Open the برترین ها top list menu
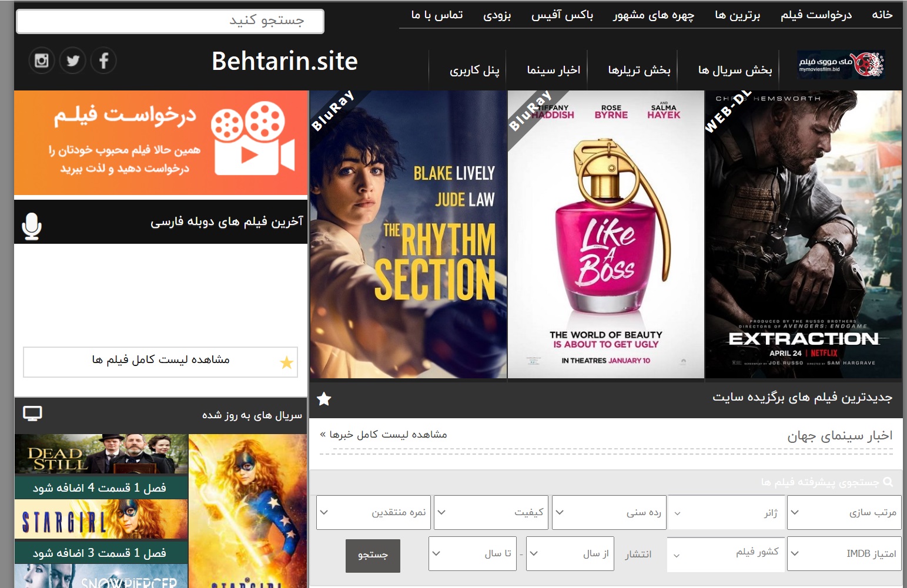 (x=737, y=15)
